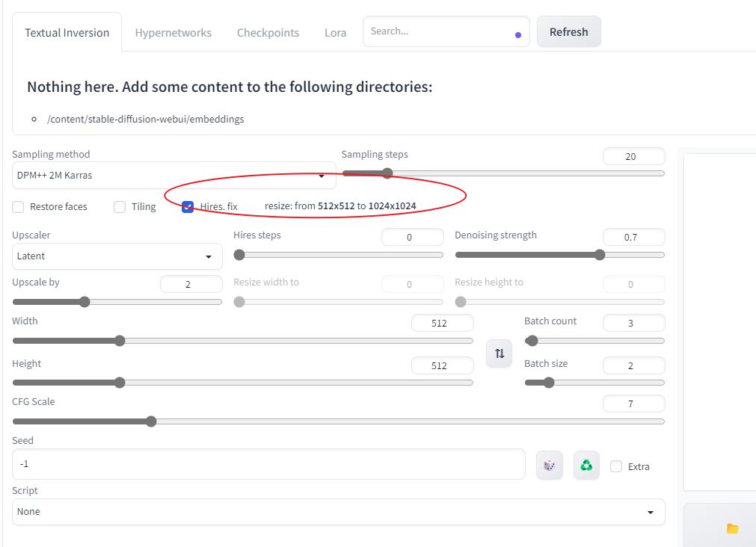Screen dimensions: 756x547
Task: Click the CFG Scale slider handle
Action: [151, 421]
